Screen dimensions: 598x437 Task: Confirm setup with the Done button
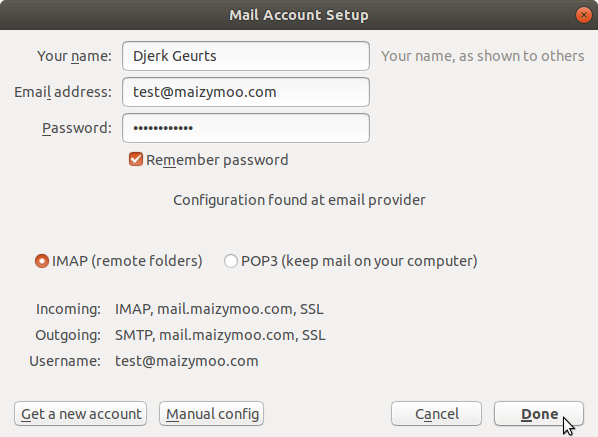click(539, 414)
